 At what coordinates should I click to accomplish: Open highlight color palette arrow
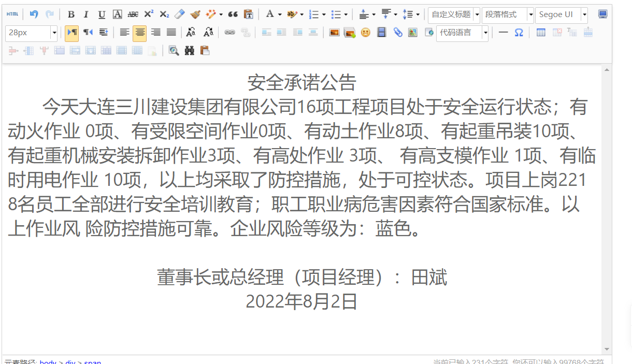point(302,14)
